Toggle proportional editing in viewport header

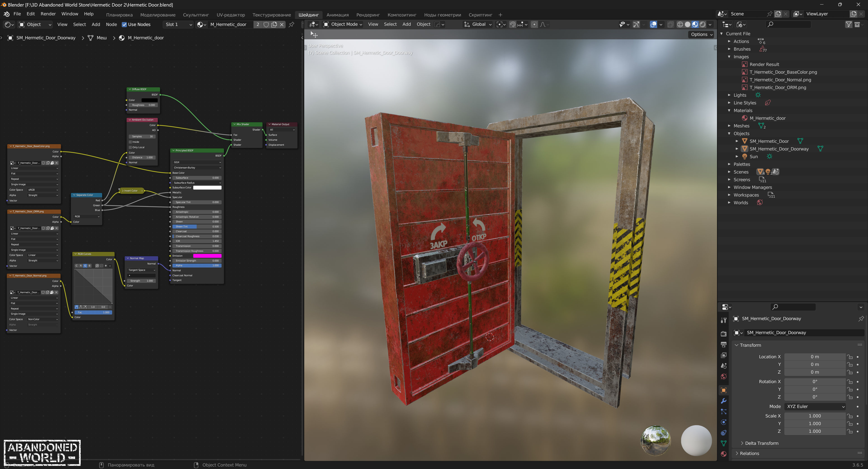click(534, 24)
